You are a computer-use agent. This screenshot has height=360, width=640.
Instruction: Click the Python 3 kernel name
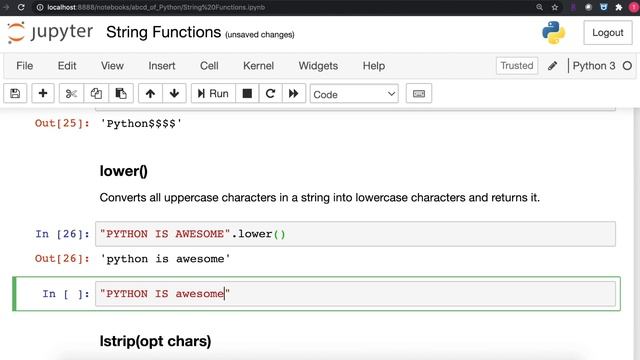593,66
